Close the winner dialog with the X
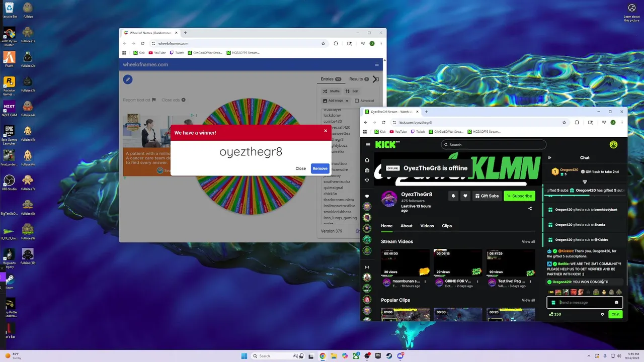Screen dimensions: 644x362 click(x=326, y=131)
